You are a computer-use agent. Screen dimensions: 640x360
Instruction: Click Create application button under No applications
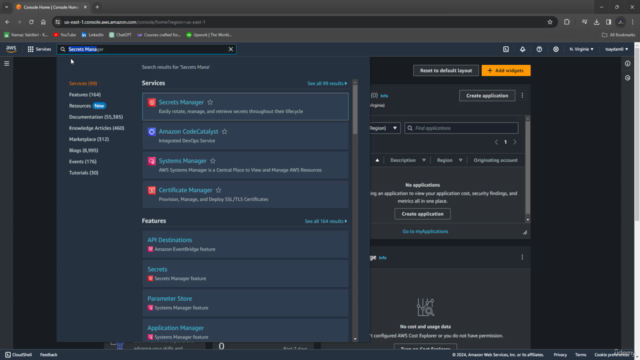coord(422,214)
